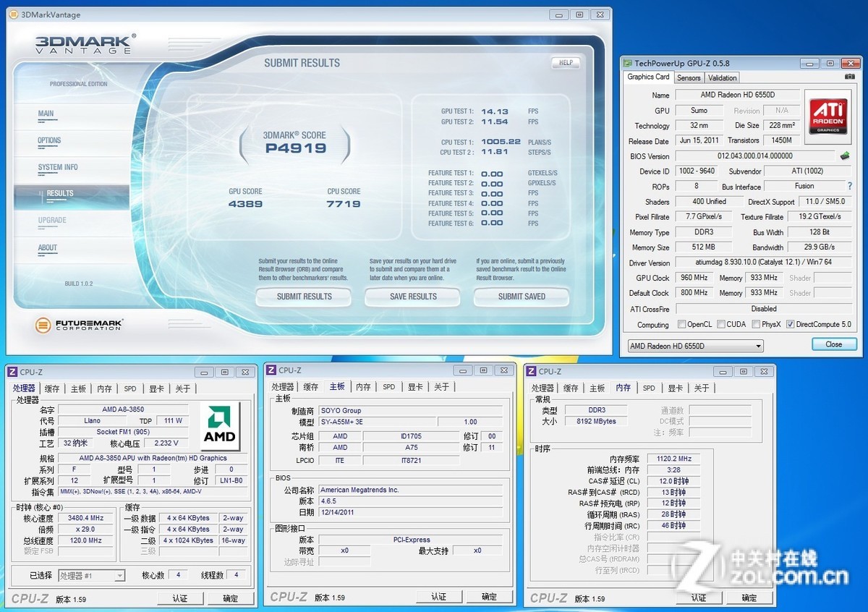
Task: Check the PhysX computing option
Action: [755, 325]
